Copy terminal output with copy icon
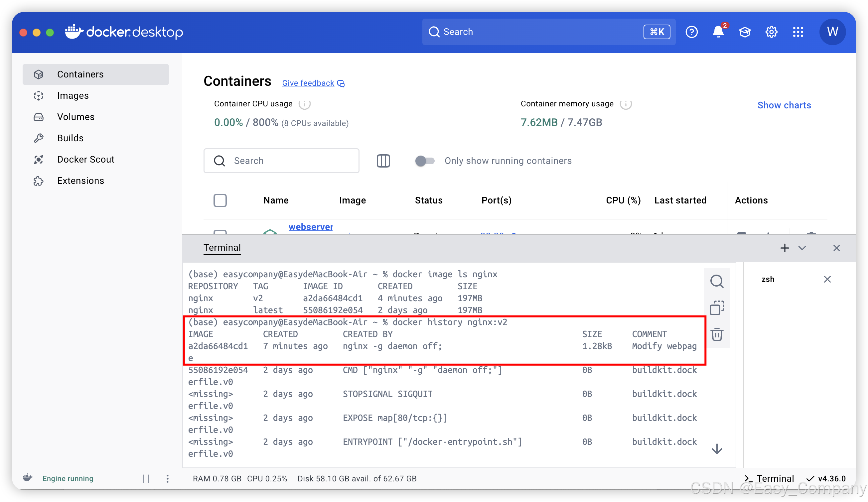Image resolution: width=868 pixels, height=502 pixels. pos(717,308)
